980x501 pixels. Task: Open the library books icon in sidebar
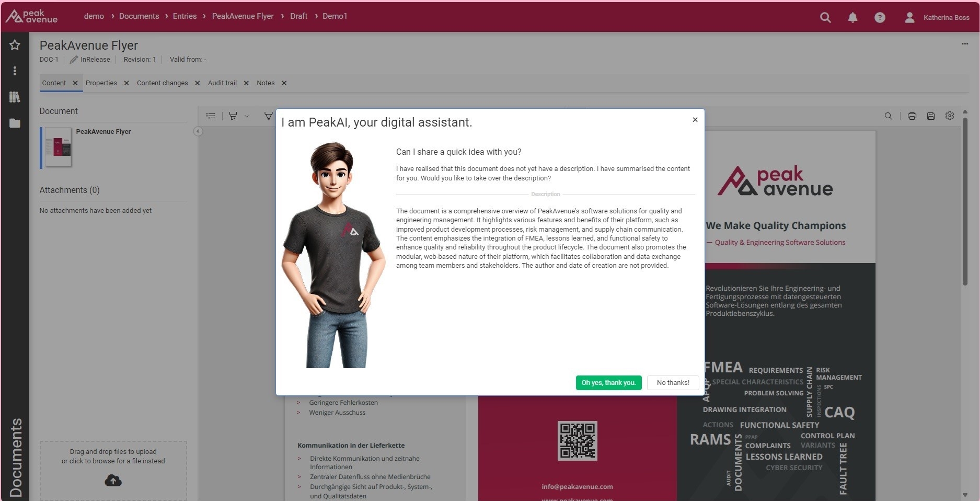point(15,97)
